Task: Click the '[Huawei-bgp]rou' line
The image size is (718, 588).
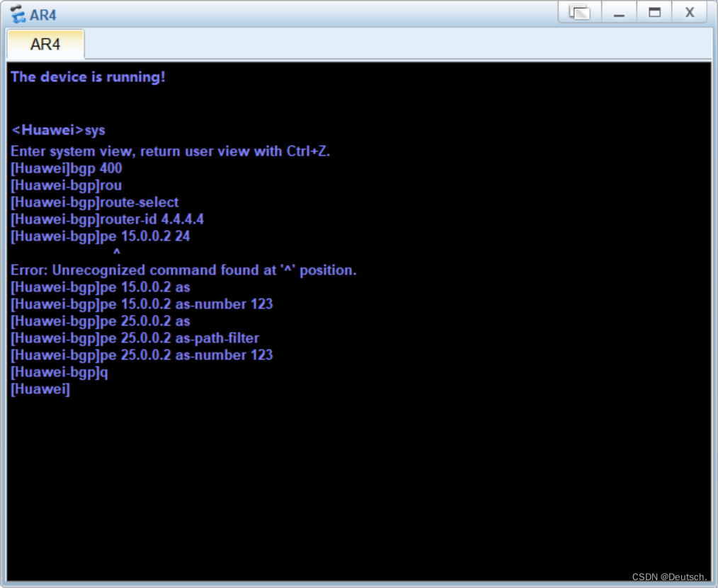Action: click(x=67, y=185)
